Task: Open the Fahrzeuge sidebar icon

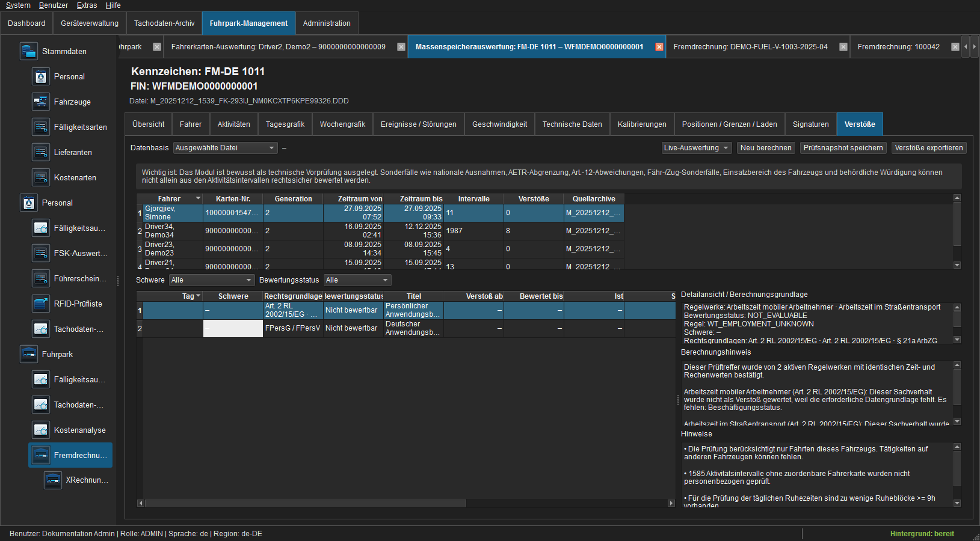Action: pos(40,102)
